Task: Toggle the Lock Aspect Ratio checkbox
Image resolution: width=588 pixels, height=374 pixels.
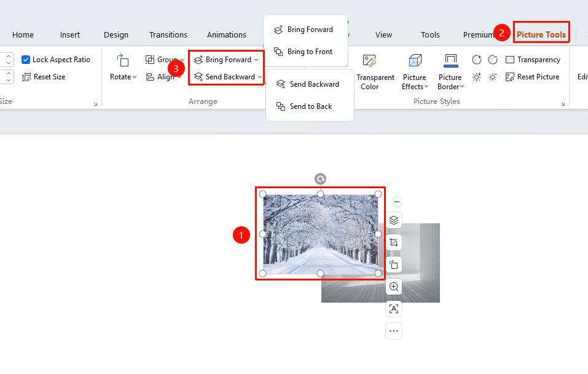Action: point(26,60)
